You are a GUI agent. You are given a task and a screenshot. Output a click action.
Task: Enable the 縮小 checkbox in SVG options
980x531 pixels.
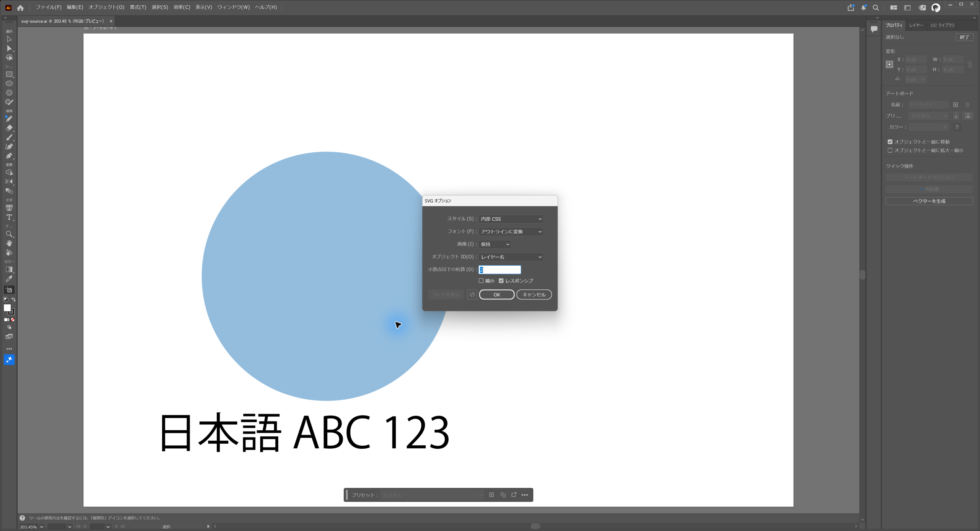pos(481,281)
